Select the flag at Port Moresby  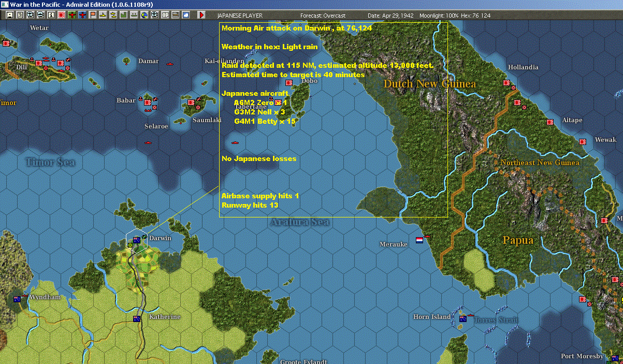pos(615,358)
